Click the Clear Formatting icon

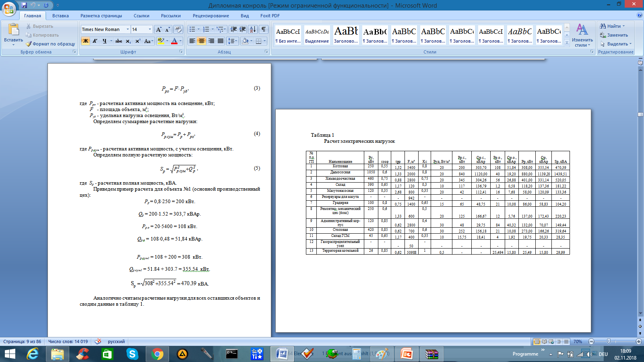tap(178, 29)
